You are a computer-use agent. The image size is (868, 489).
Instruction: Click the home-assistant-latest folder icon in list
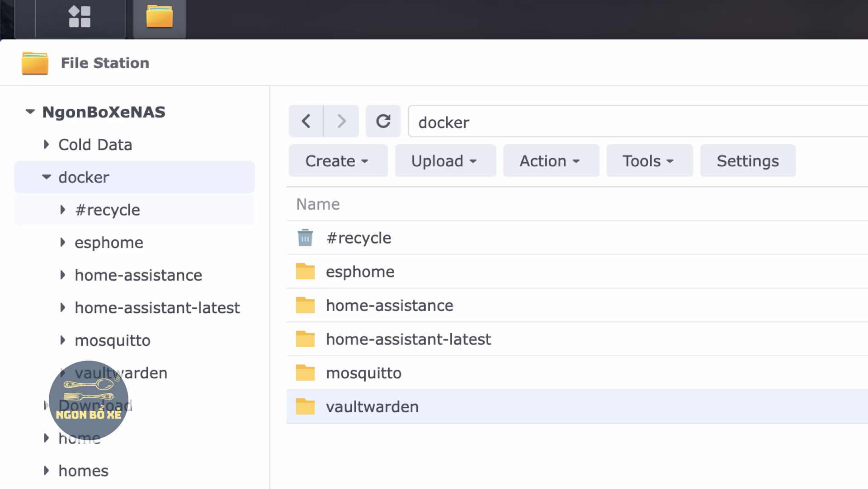(305, 339)
